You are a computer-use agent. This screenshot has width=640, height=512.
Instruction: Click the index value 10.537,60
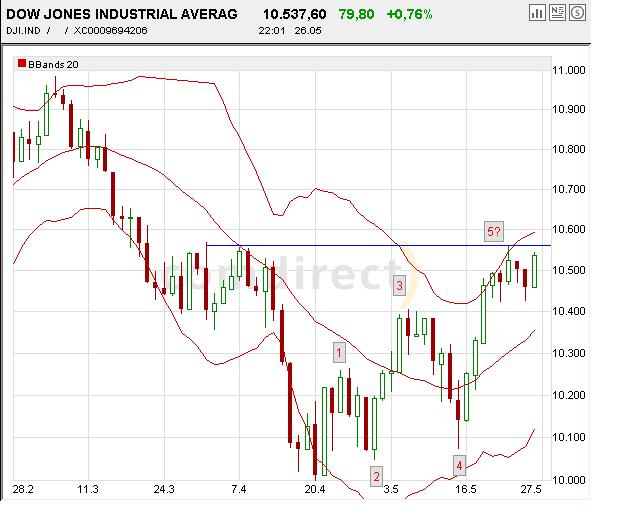(294, 14)
